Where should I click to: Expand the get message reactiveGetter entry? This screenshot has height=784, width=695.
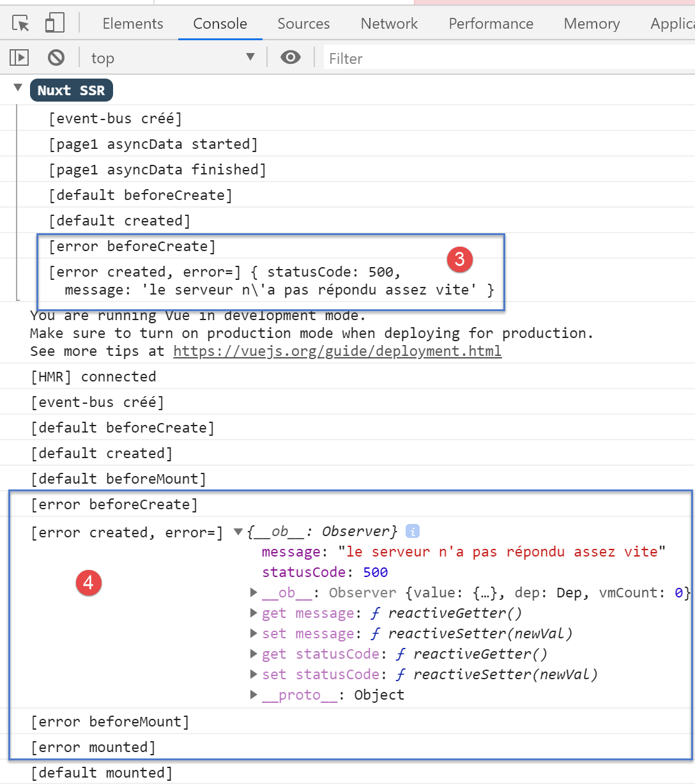(254, 613)
